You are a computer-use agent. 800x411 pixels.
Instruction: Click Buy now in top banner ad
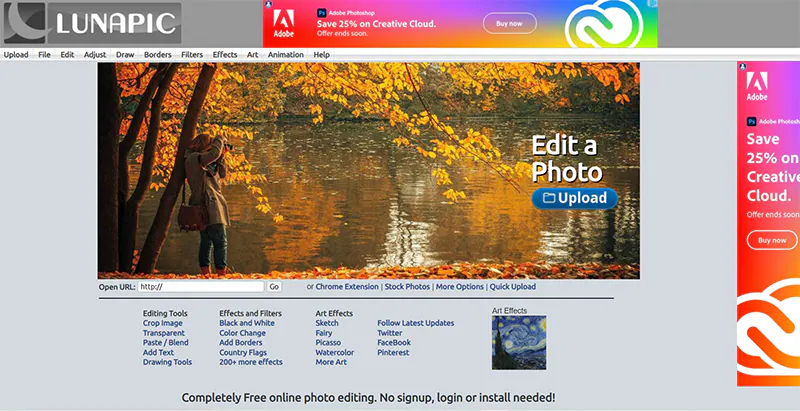pyautogui.click(x=510, y=23)
